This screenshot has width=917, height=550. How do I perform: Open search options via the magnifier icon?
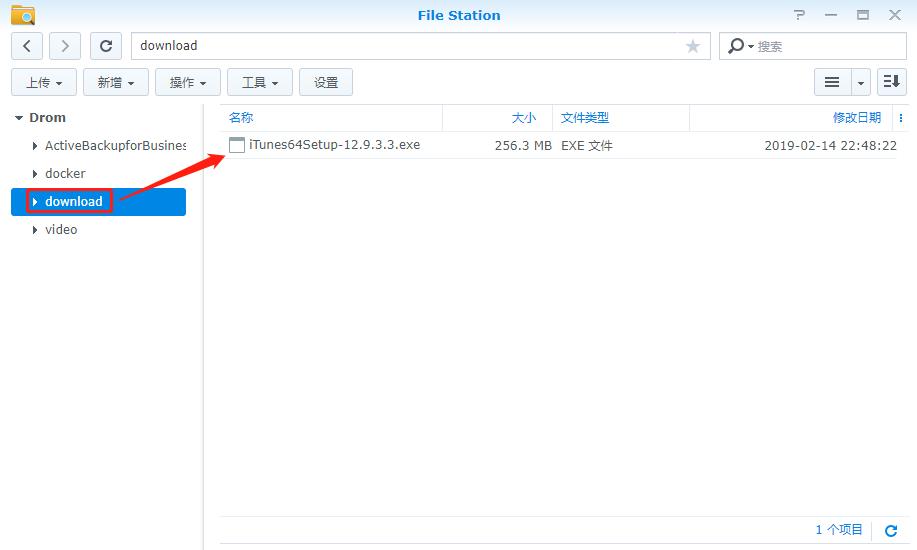pyautogui.click(x=739, y=46)
